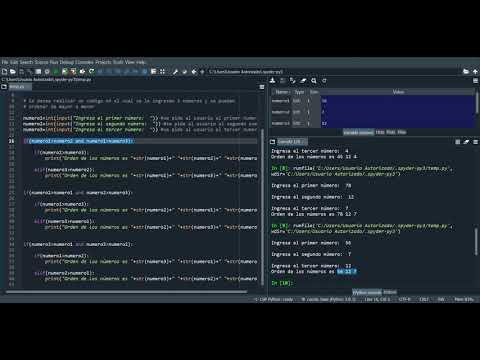
Task: Interrupt kernel stop icon in console
Action: coord(458,142)
